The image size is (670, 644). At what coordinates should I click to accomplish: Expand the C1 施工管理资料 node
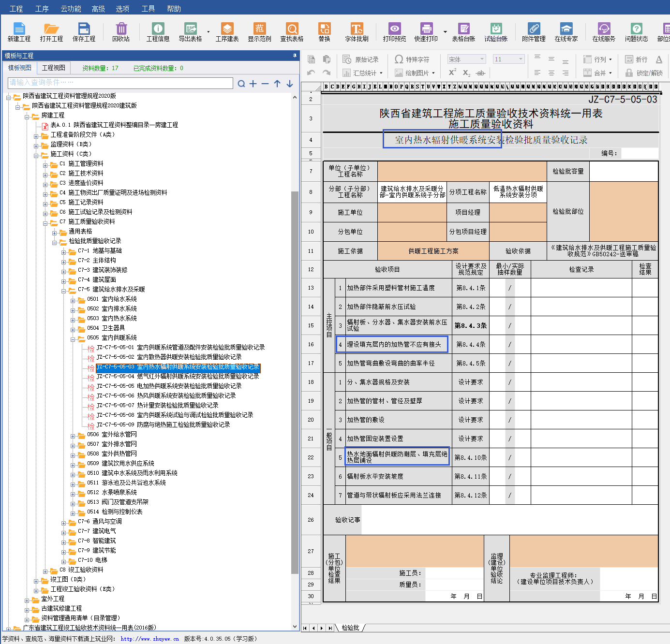45,165
